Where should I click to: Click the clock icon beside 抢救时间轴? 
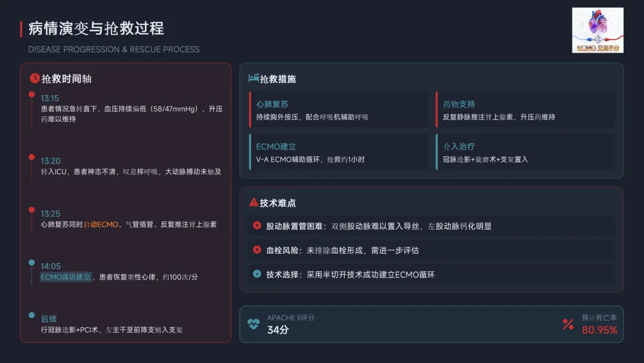pyautogui.click(x=35, y=78)
